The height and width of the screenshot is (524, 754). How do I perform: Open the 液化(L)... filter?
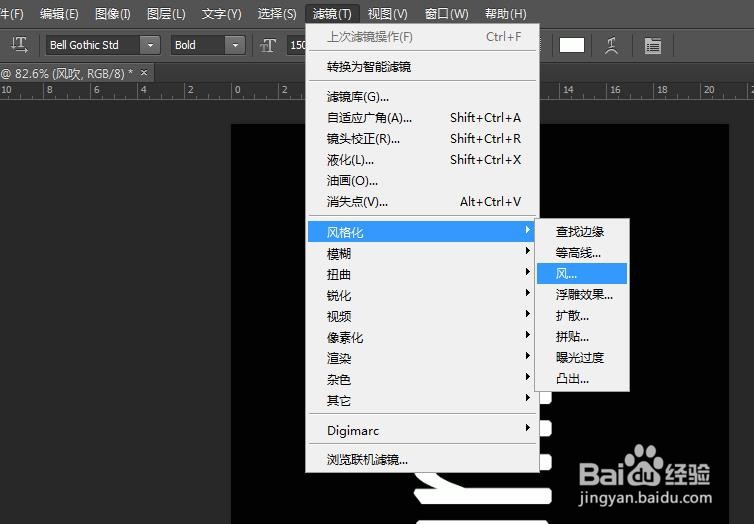pyautogui.click(x=422, y=160)
